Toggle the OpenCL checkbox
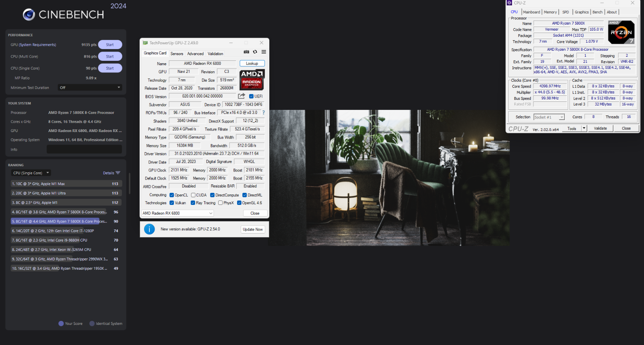Viewport: 644px width, 345px height. [x=172, y=195]
